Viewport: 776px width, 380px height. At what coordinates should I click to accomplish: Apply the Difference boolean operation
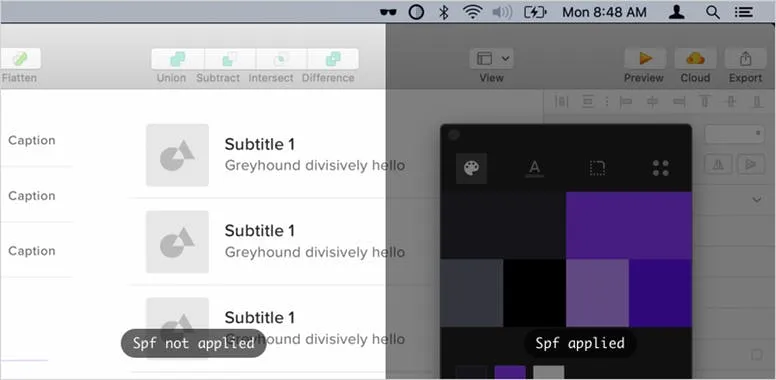(x=333, y=59)
